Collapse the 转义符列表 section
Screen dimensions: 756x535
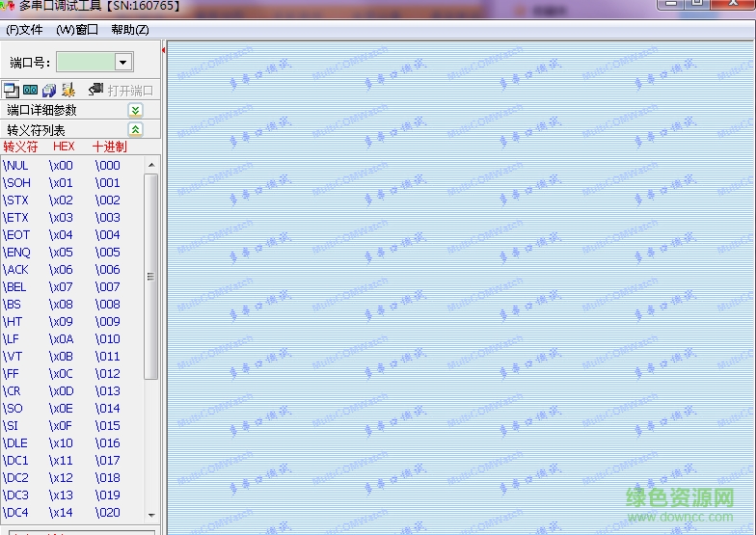tap(135, 129)
